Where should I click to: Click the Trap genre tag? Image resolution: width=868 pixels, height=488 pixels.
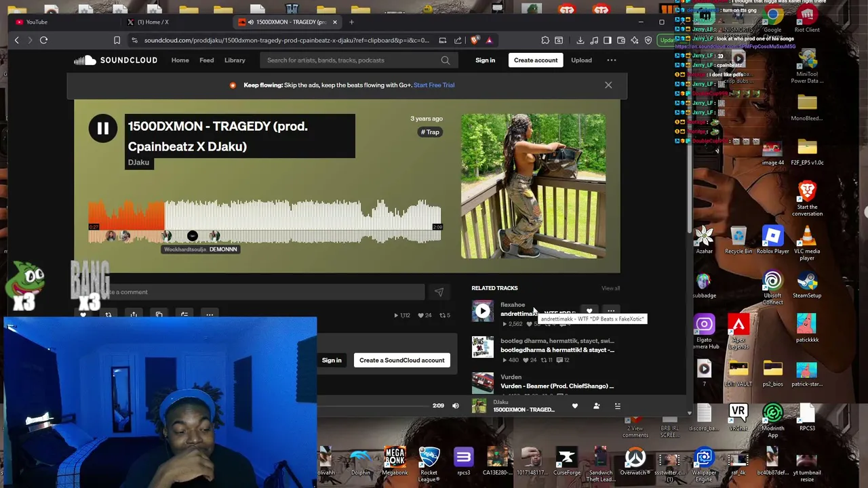tap(431, 132)
